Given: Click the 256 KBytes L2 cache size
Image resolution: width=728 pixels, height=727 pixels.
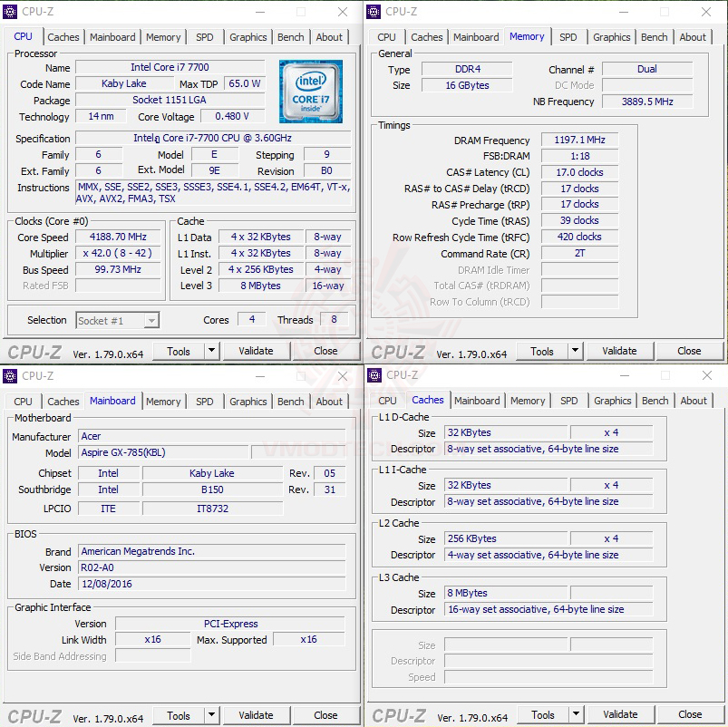Looking at the screenshot, I should coord(506,538).
